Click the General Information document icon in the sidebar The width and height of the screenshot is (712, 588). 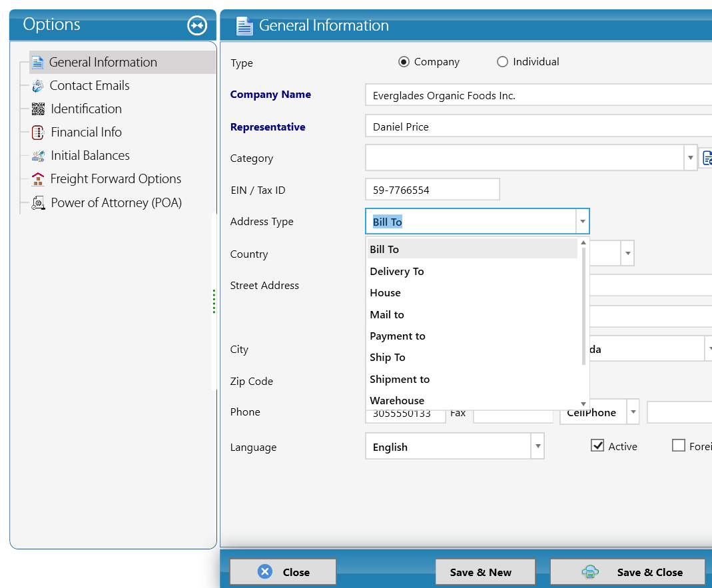(x=38, y=62)
